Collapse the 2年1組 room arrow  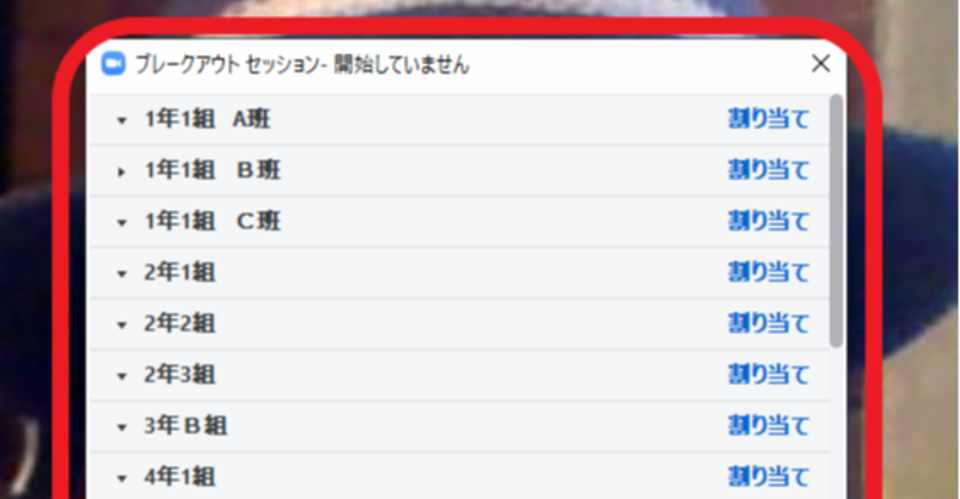122,274
